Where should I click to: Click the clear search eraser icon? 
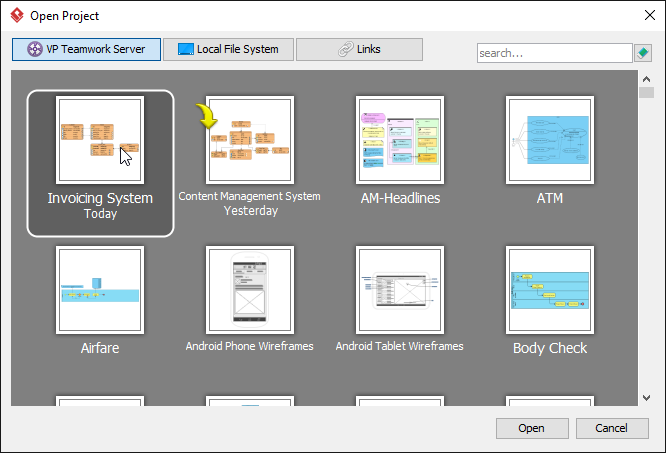click(x=643, y=53)
